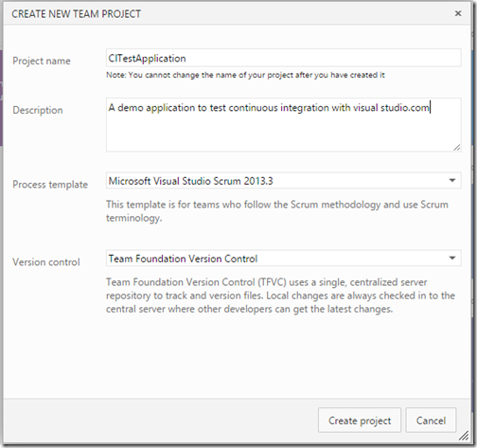Focus the Description text area

[x=284, y=125]
